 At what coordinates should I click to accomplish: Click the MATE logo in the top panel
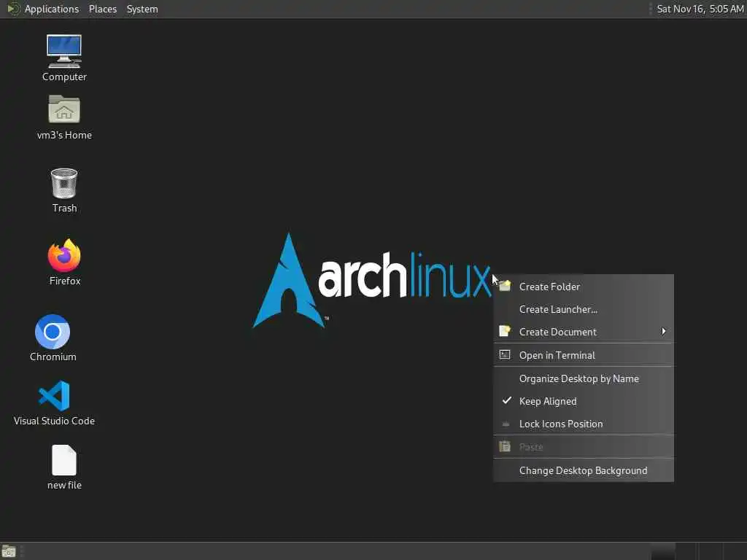[13, 9]
